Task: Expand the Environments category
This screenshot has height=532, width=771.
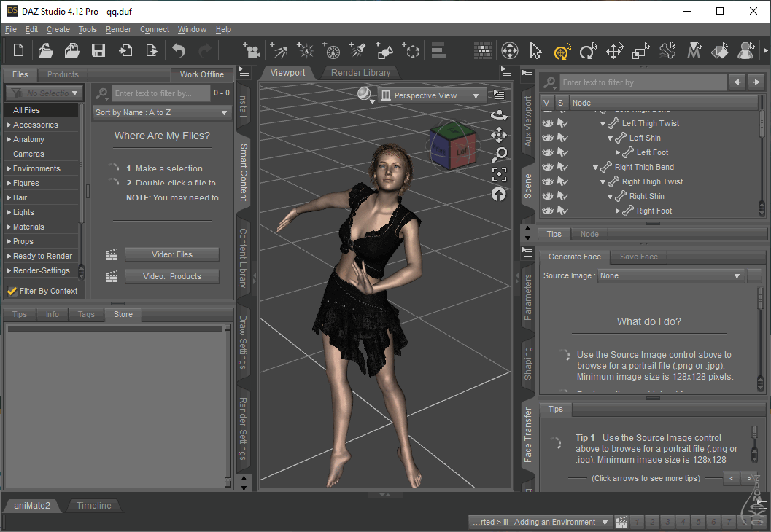Action: (x=9, y=168)
